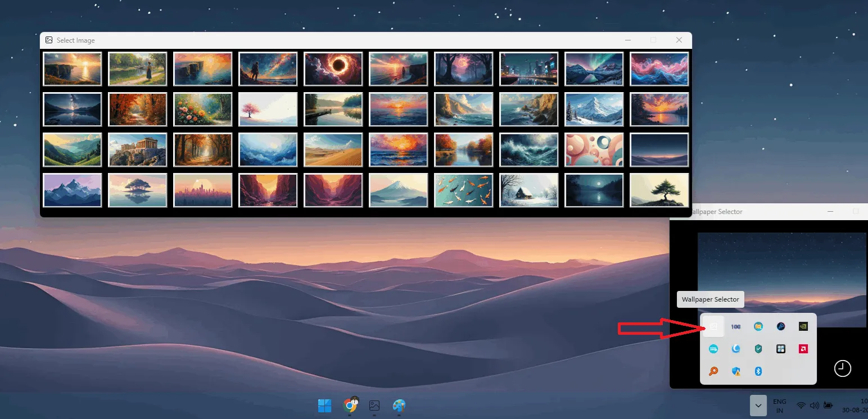
Task: Click the clock icon in Wallpaper Selector
Action: [x=842, y=368]
